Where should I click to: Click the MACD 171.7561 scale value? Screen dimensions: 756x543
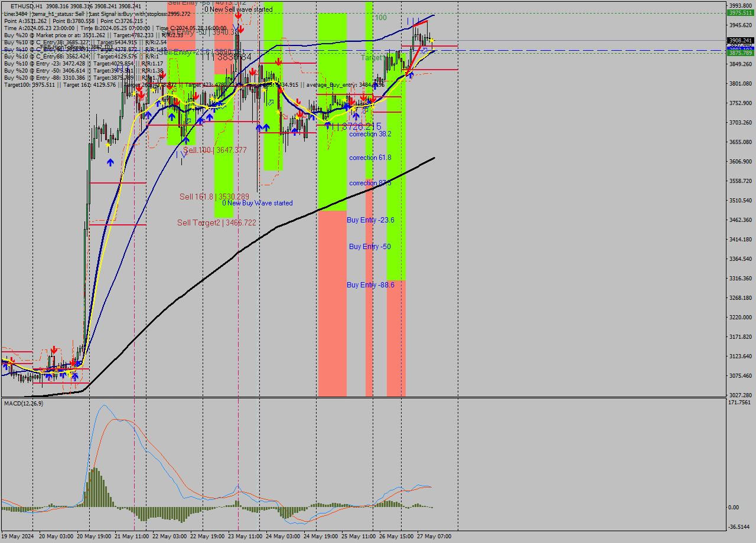tap(740, 403)
